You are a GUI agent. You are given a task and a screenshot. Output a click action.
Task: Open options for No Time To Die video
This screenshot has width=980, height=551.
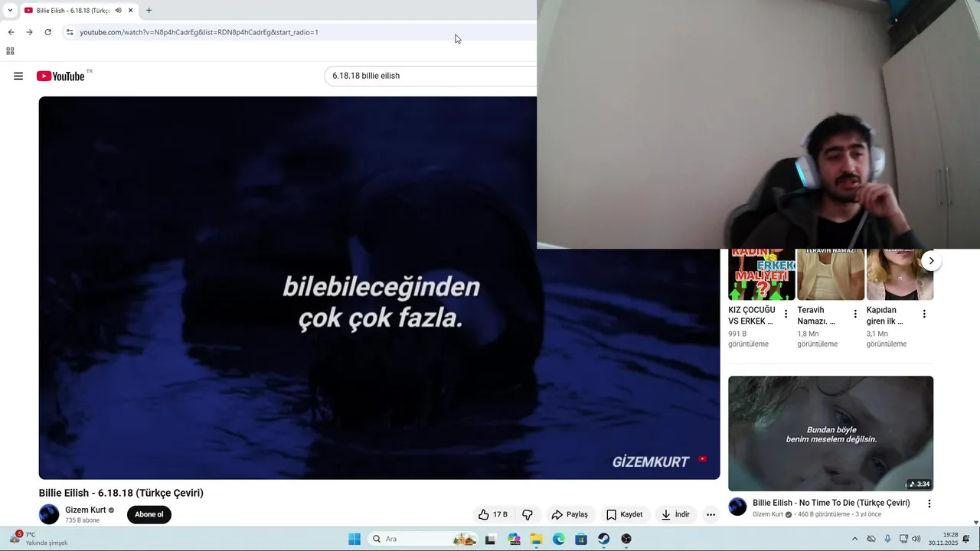tap(929, 504)
